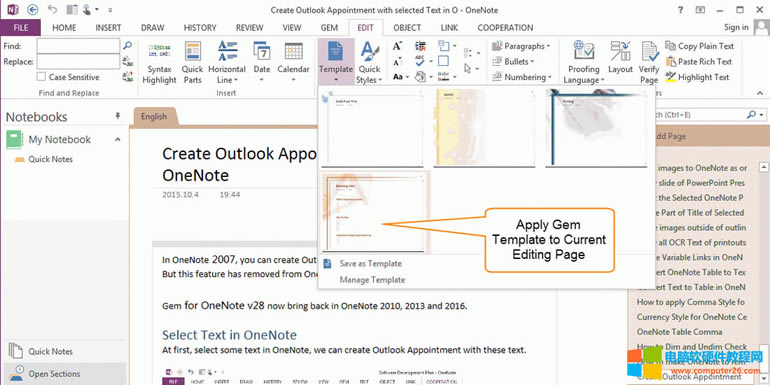Click the ABC checkmark spelling icon
The height and width of the screenshot is (385, 770).
point(420,61)
